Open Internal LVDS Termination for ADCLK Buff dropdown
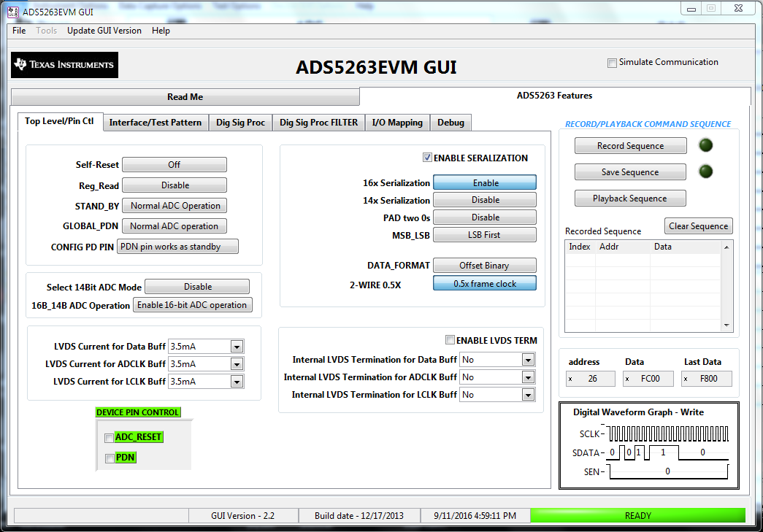The width and height of the screenshot is (763, 532). 528,377
